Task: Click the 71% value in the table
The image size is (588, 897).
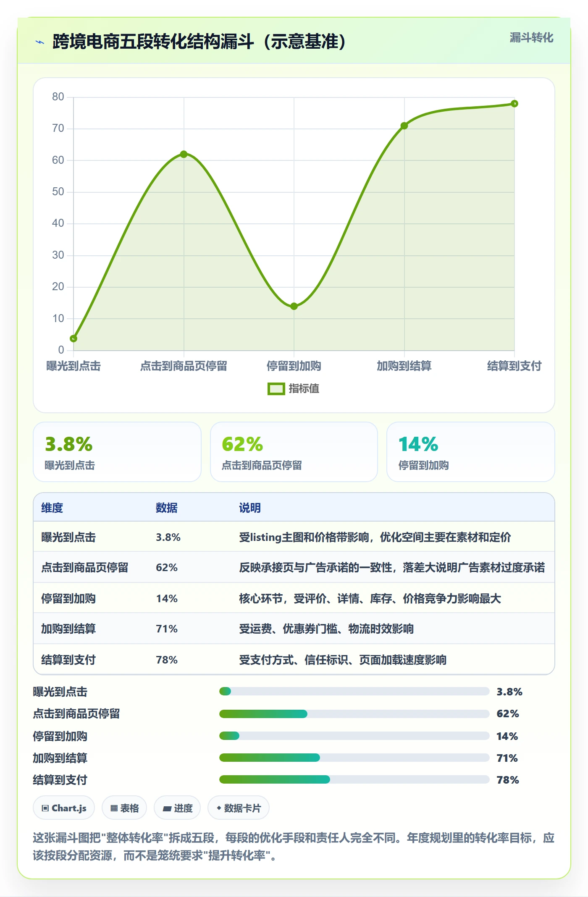Action: [x=167, y=629]
